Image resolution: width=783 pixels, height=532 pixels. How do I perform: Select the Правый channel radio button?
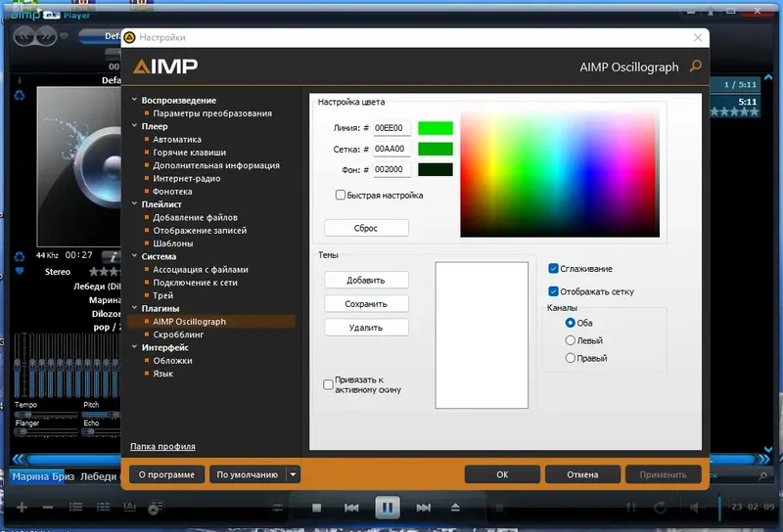click(x=570, y=358)
